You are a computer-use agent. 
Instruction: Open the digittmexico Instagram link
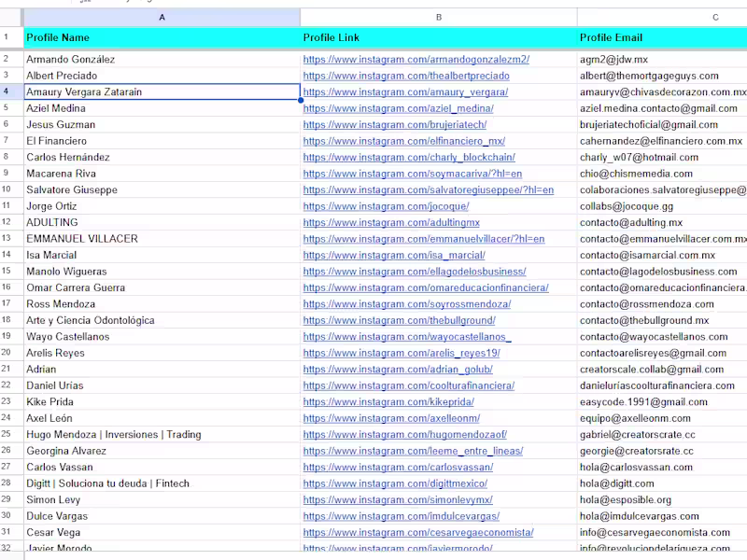[x=395, y=483]
